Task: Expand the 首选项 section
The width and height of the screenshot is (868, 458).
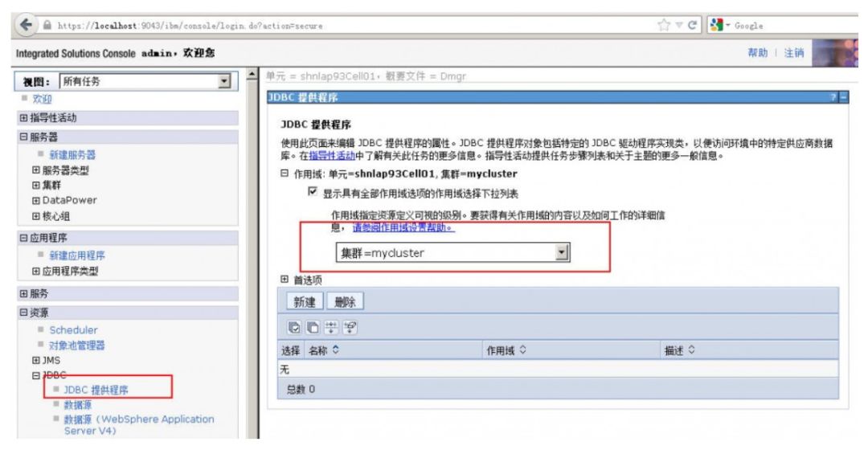Action: (x=285, y=280)
